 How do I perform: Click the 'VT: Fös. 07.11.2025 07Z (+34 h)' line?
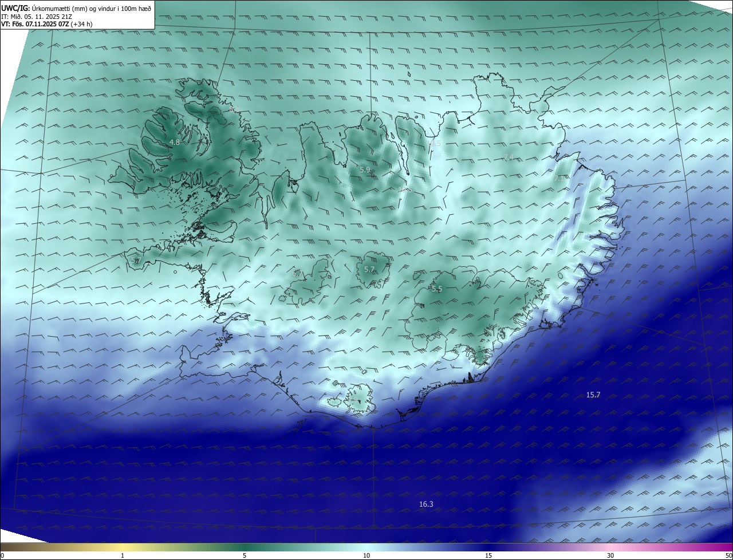(x=47, y=25)
